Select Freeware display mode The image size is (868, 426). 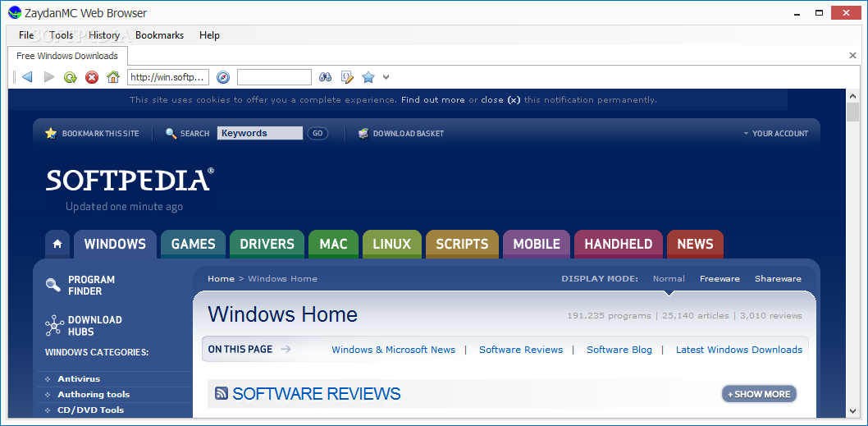coord(720,278)
